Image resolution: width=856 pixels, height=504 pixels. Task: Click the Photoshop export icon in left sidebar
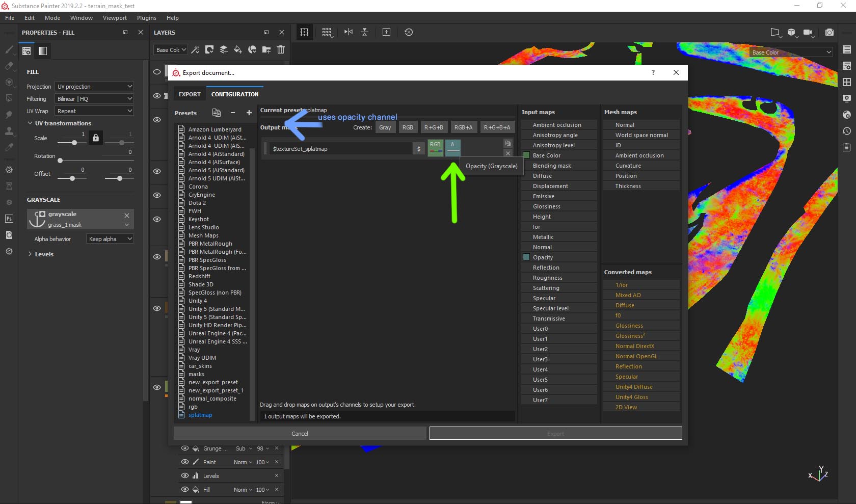pos(9,219)
